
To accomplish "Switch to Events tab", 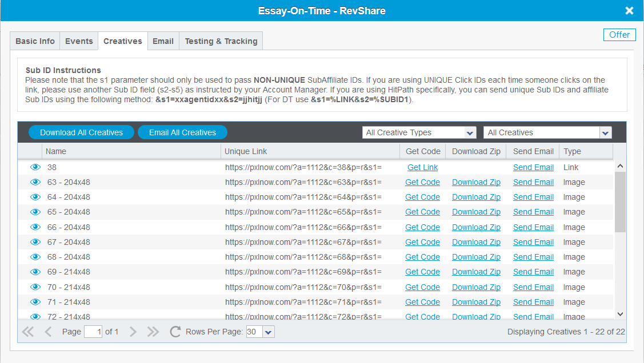I will coord(79,41).
